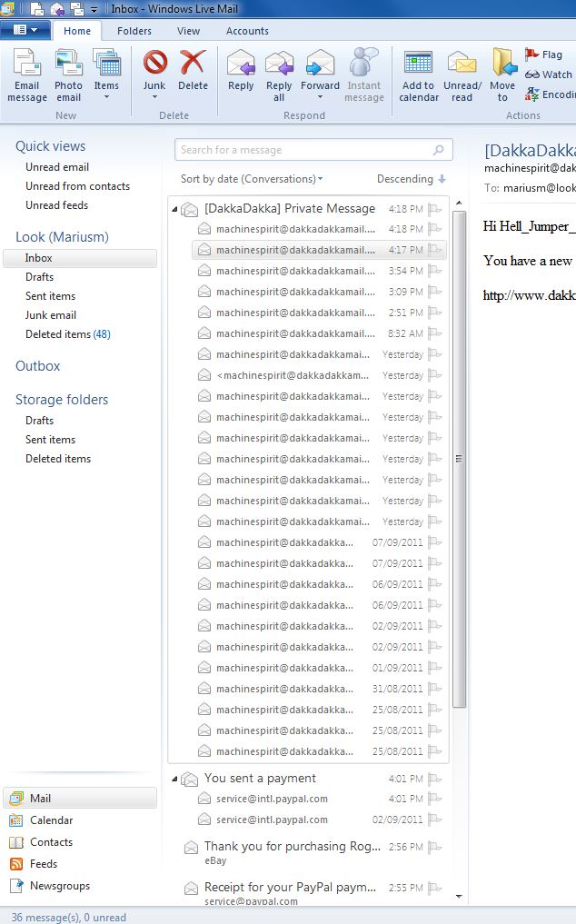Click Watch in the Actions group
This screenshot has width=576, height=924.
coord(549,75)
